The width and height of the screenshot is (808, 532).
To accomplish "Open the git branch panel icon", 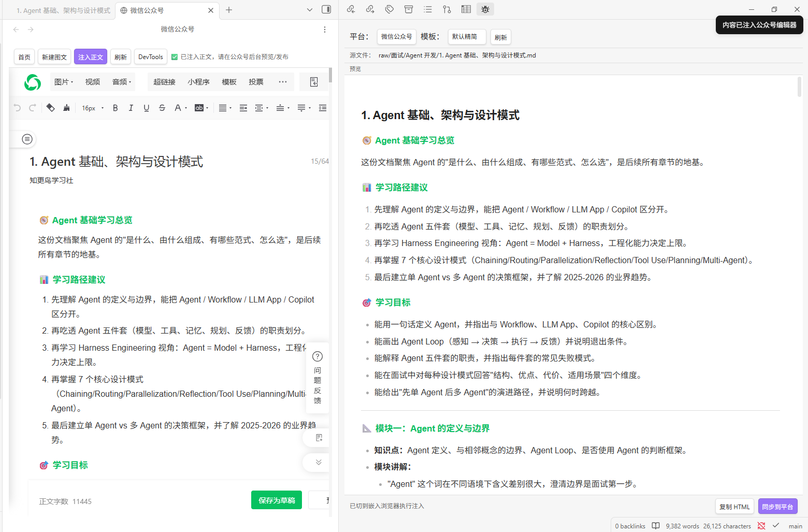I will coord(447,9).
